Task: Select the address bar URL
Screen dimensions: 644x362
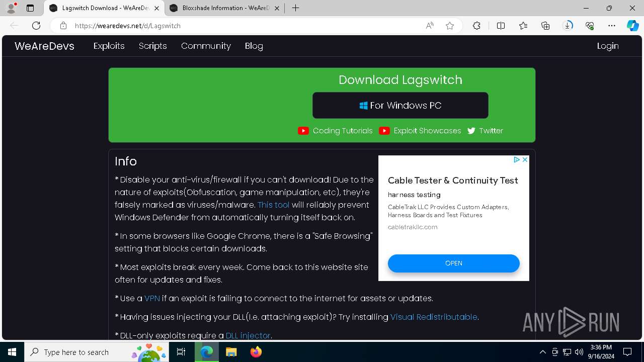Action: pos(128,26)
